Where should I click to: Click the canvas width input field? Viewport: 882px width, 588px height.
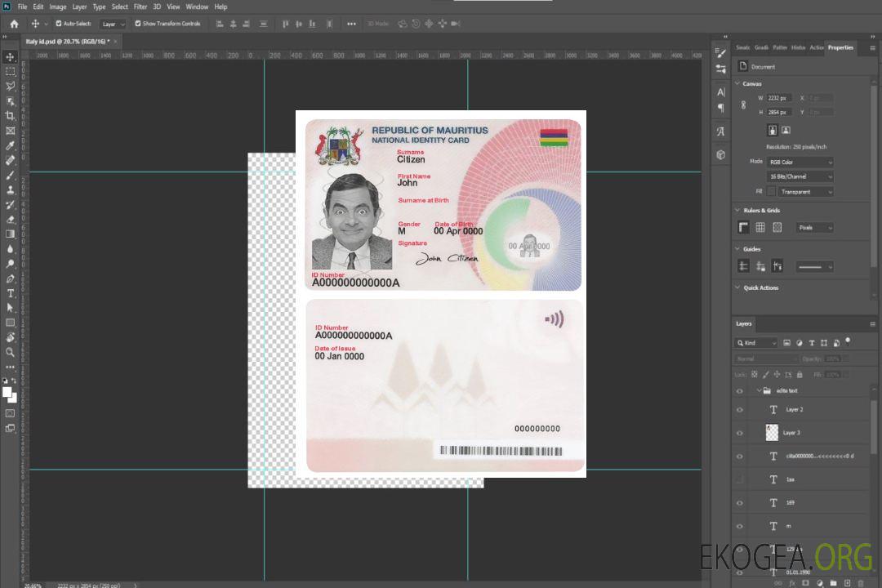point(779,98)
